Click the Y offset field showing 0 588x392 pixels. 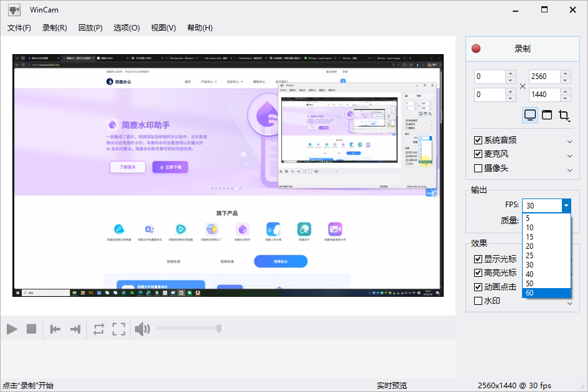(490, 95)
